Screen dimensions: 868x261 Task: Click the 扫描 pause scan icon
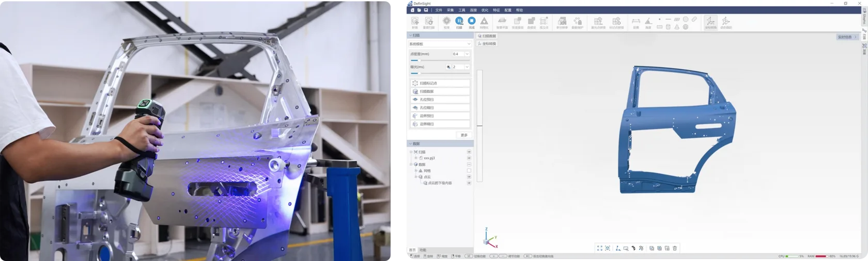[x=459, y=21]
